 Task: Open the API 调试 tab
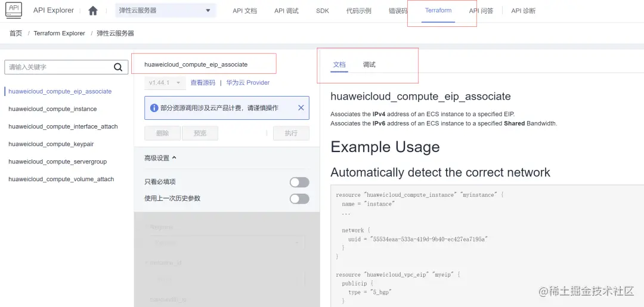(x=286, y=11)
